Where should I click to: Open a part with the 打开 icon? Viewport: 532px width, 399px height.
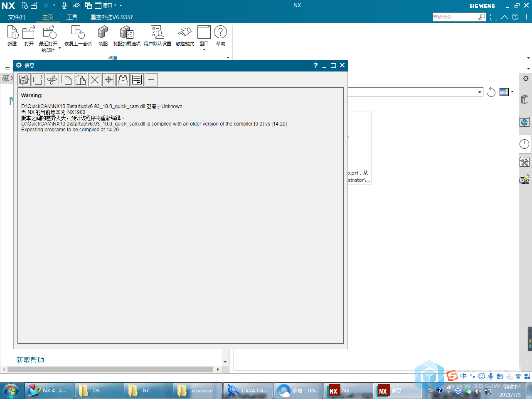[x=29, y=32]
